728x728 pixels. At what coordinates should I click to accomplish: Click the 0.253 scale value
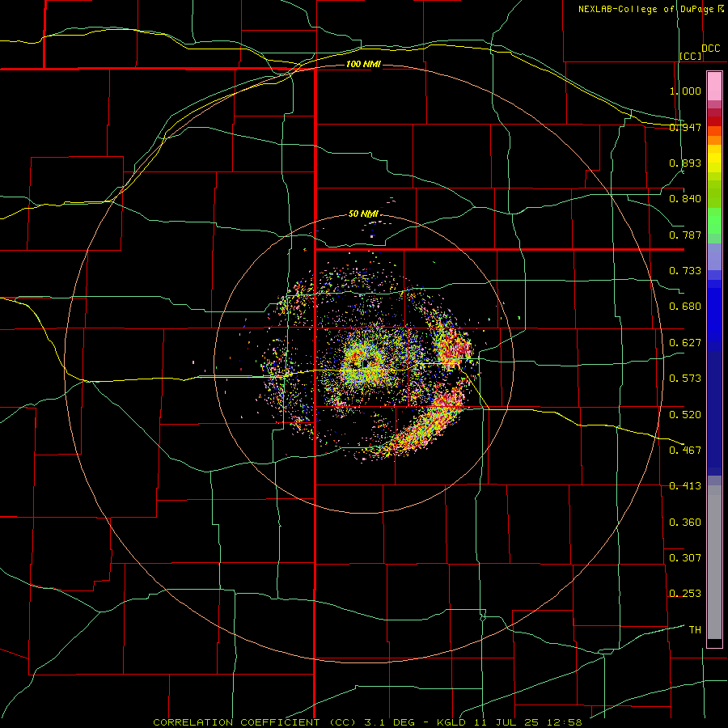[685, 594]
